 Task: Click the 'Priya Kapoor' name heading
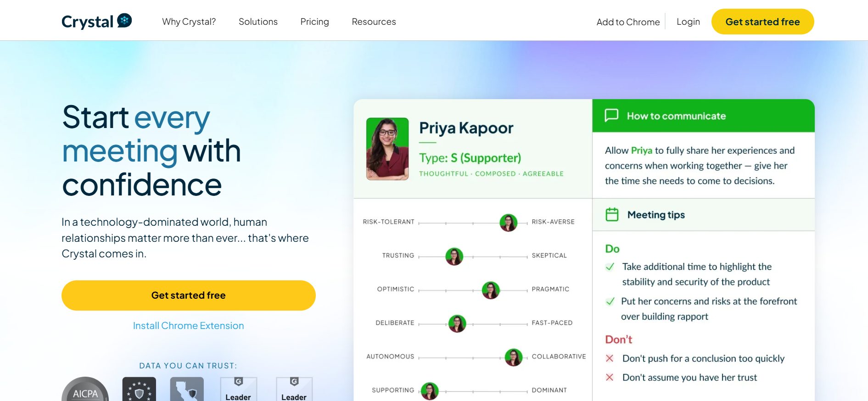coord(466,128)
